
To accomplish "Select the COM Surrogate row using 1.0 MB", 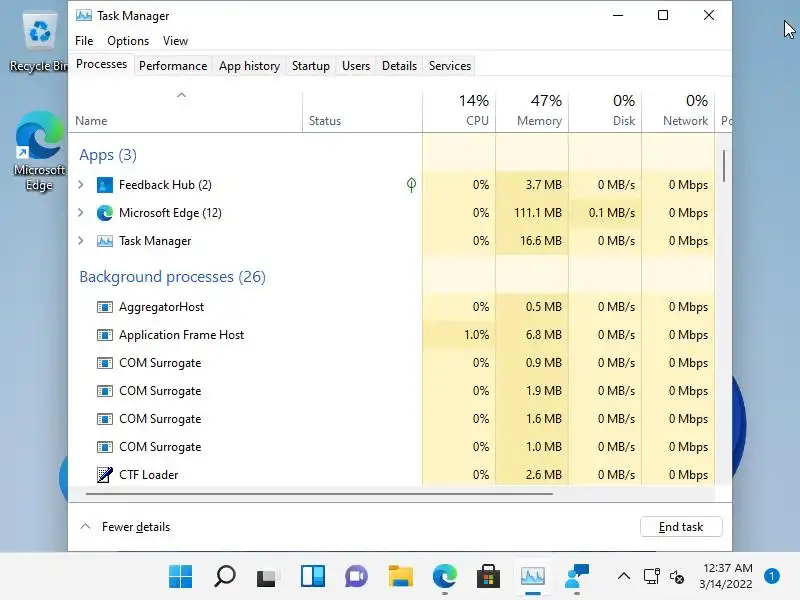I will tap(391, 447).
